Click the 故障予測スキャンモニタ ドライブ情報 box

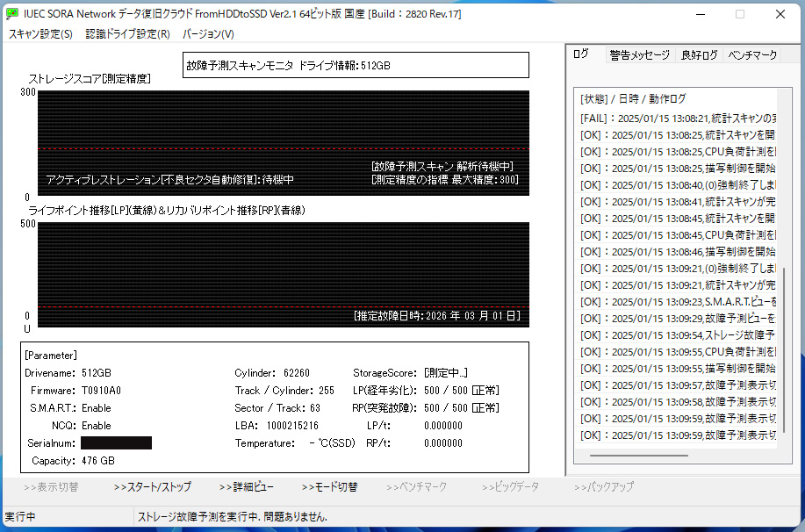pyautogui.click(x=356, y=65)
